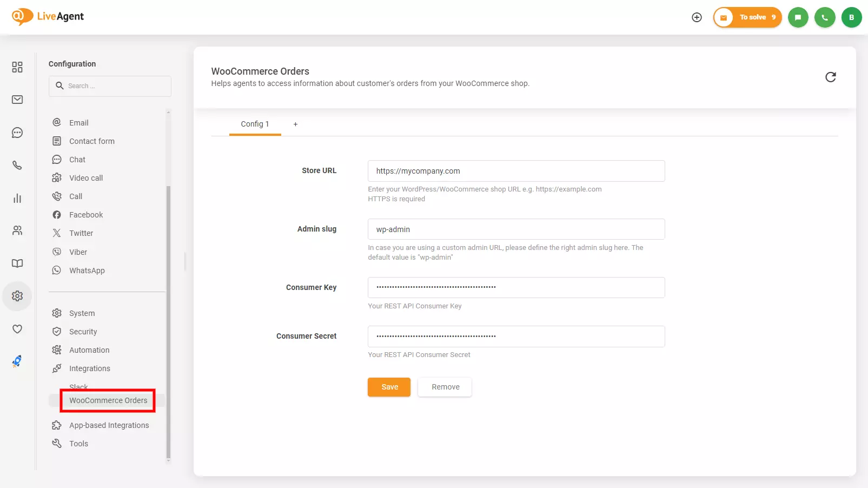Open Reports via the bar chart icon

17,198
